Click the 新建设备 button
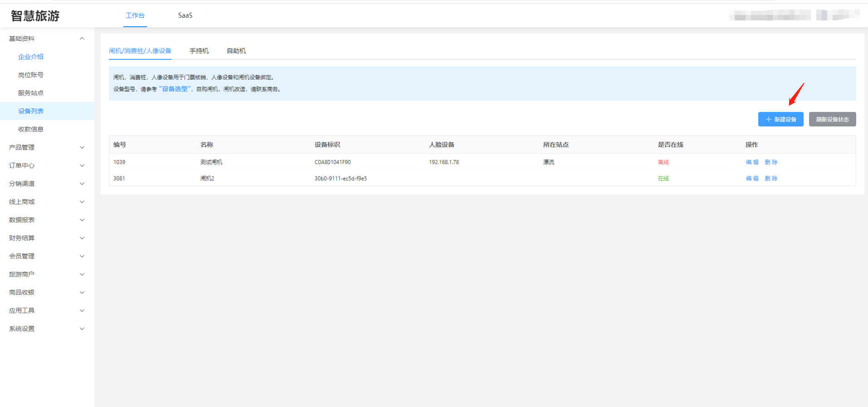Viewport: 868px width, 407px height. (x=780, y=119)
